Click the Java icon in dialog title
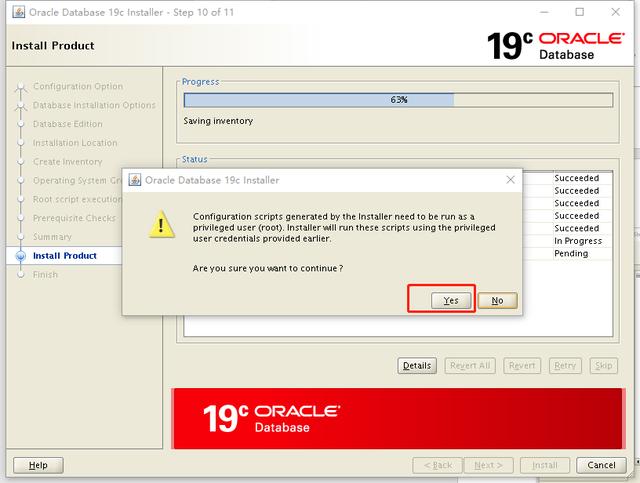 135,180
